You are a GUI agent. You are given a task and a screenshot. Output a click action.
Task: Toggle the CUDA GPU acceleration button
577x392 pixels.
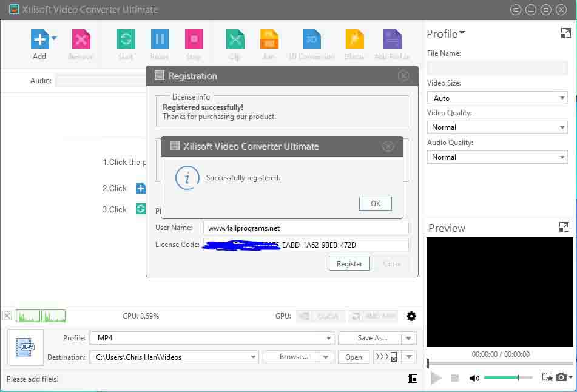point(320,316)
